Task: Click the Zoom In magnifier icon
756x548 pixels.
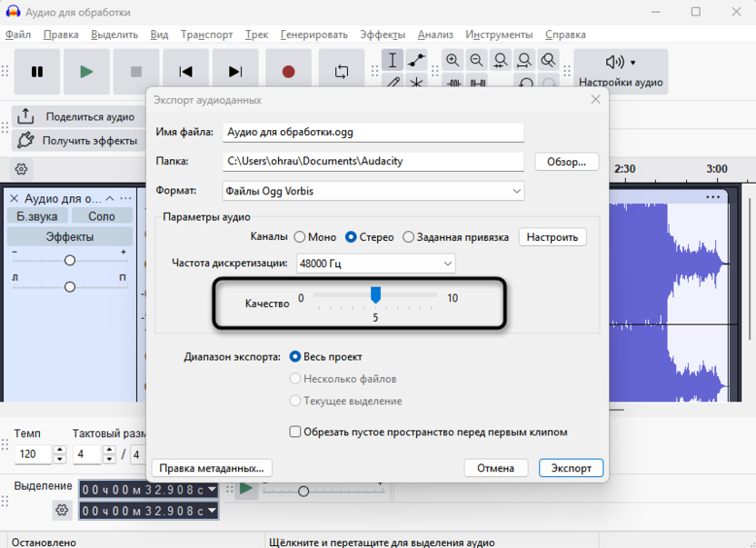Action: click(x=453, y=61)
